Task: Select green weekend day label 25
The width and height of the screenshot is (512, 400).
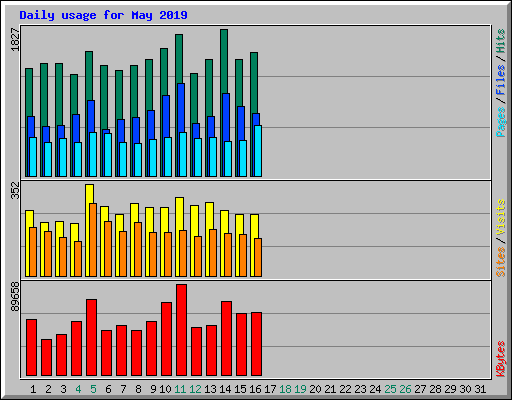Action: [390, 389]
